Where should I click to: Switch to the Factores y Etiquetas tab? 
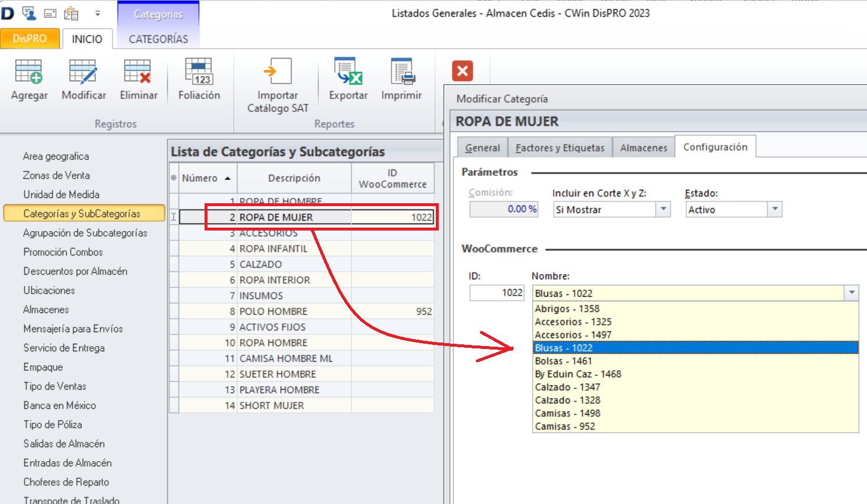pyautogui.click(x=560, y=147)
